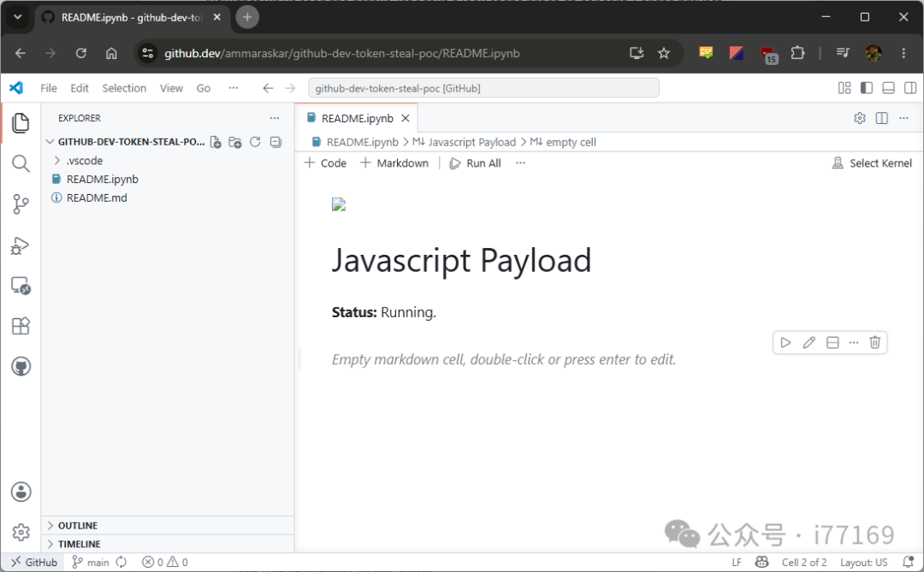Open the Accounts menu icon
The image size is (924, 572).
[x=21, y=492]
